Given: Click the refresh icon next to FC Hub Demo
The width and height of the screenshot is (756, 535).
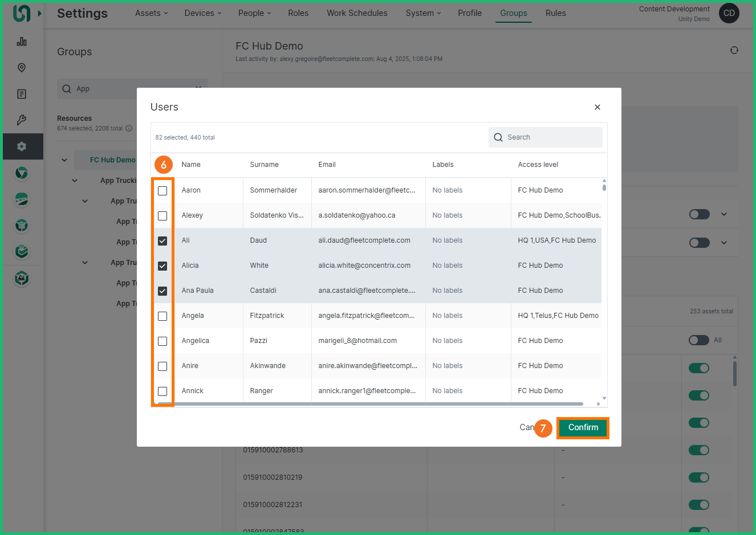Looking at the screenshot, I should [734, 50].
